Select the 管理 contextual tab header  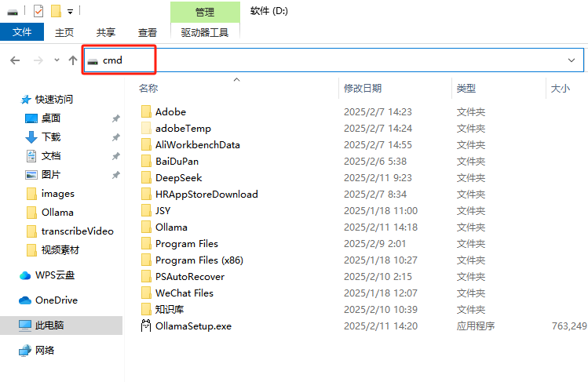[x=205, y=13]
